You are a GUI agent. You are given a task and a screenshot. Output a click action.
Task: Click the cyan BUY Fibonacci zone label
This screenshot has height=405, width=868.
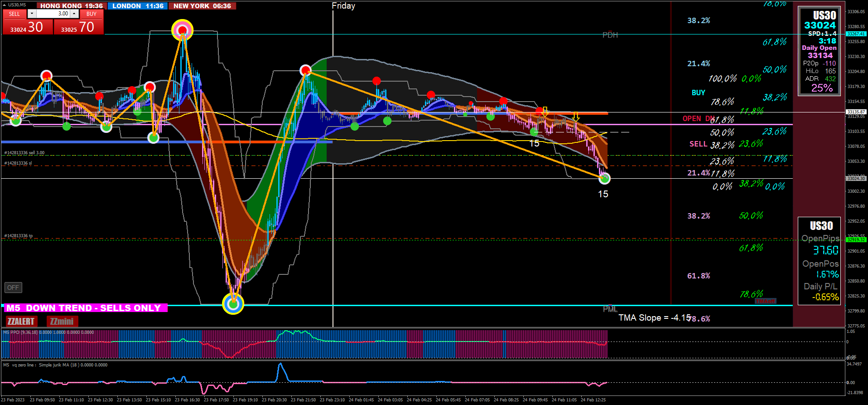point(698,93)
